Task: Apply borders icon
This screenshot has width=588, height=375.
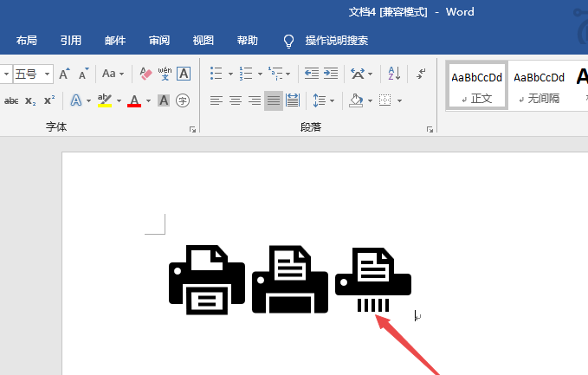Action: 385,100
